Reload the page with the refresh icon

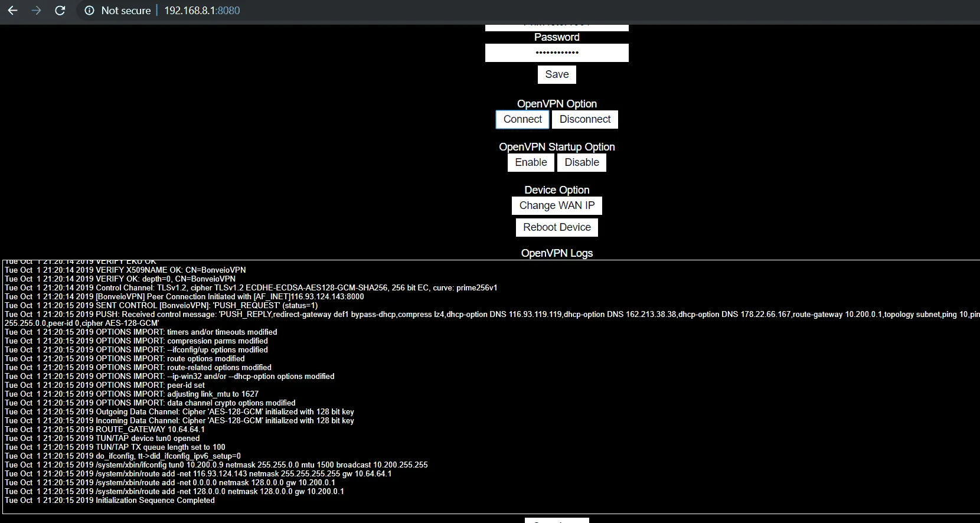click(60, 11)
